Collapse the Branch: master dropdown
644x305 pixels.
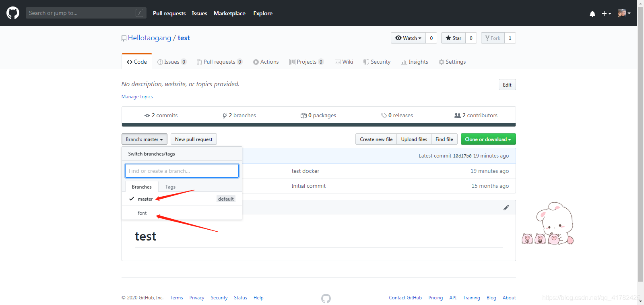pyautogui.click(x=144, y=139)
